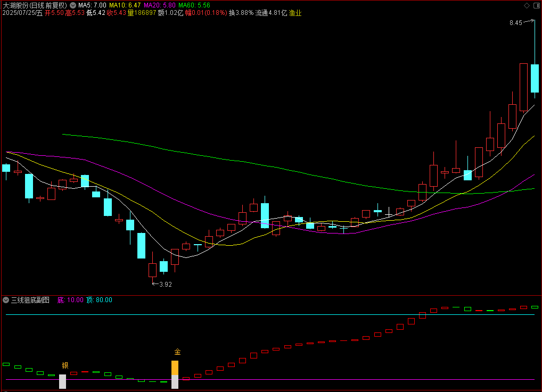Click the volume value 量186897
This screenshot has width=542, height=392.
142,13
